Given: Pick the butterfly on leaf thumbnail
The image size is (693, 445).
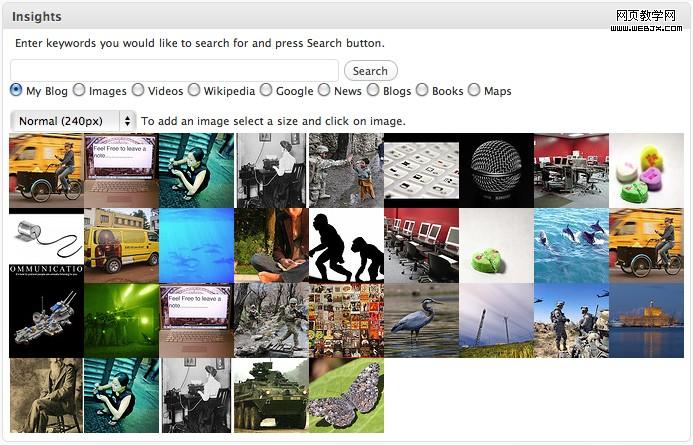Looking at the screenshot, I should point(346,395).
